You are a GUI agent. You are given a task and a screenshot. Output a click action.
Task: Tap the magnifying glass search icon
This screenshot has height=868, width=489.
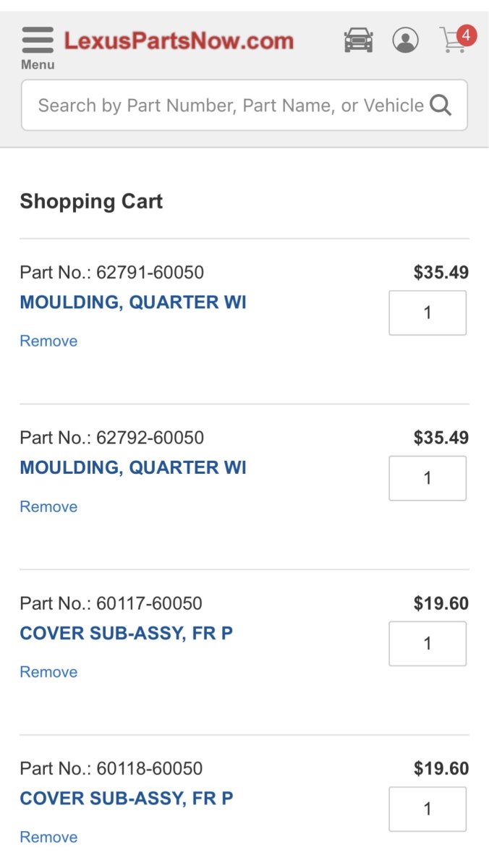point(441,106)
